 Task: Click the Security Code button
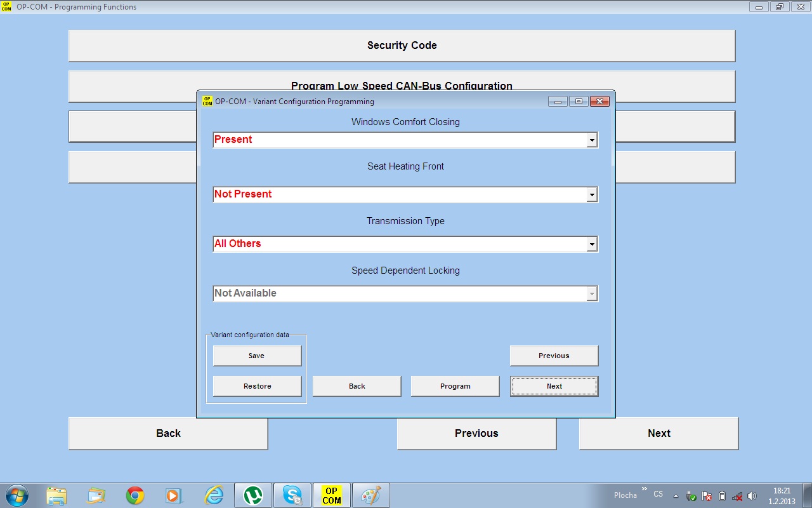click(x=402, y=46)
